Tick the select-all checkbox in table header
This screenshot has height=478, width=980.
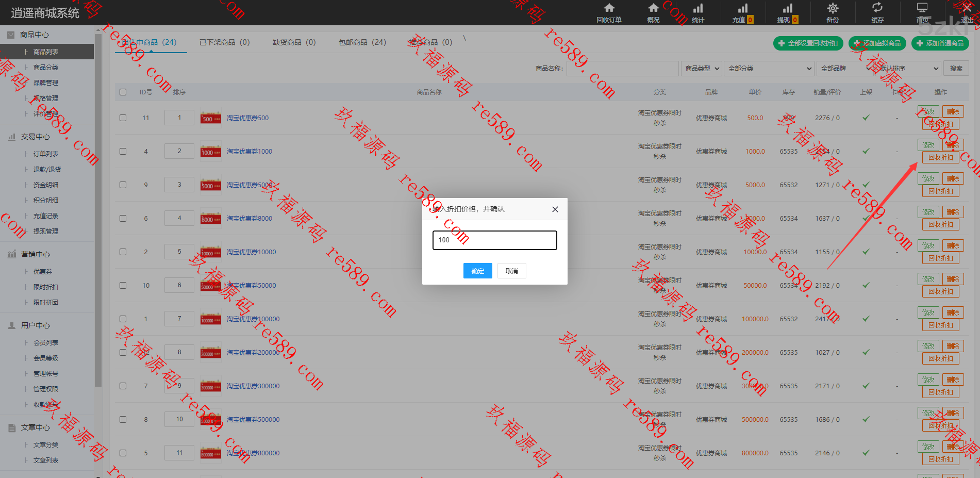pos(123,92)
